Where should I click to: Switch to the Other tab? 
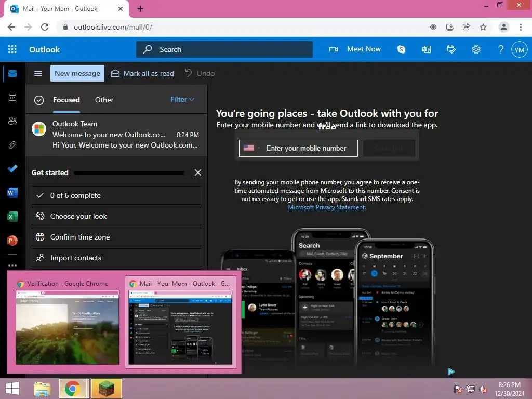(x=104, y=100)
